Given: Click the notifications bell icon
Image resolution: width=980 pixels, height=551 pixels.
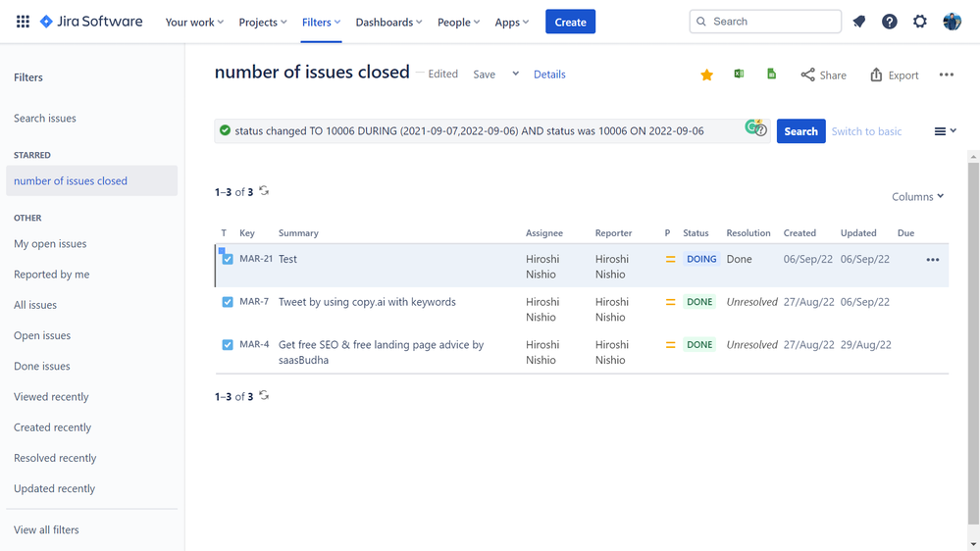Looking at the screenshot, I should point(859,22).
